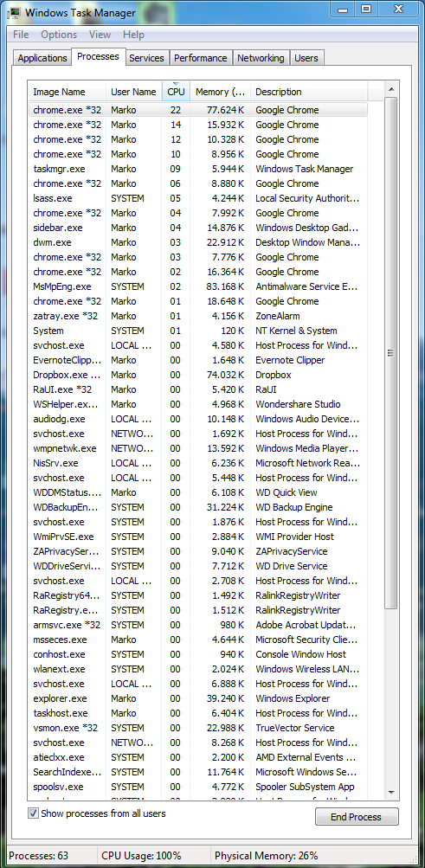The image size is (425, 868).
Task: Select the System process row
Action: pyautogui.click(x=197, y=331)
